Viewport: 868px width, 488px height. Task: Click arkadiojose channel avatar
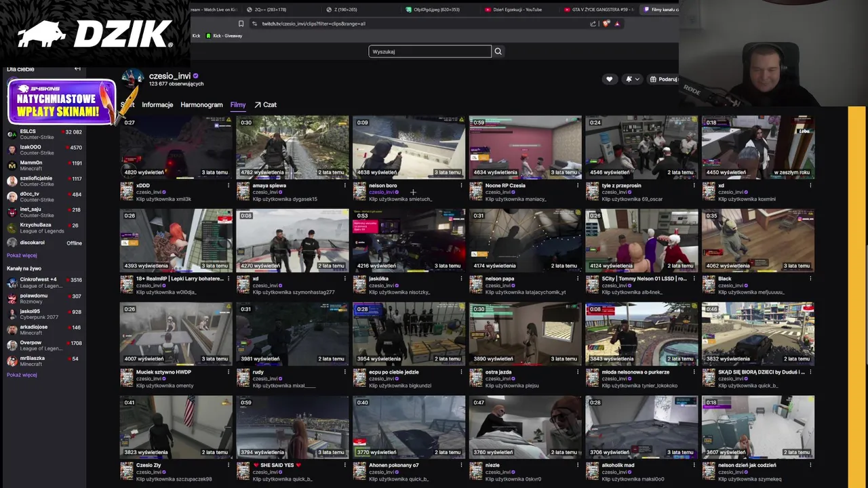pyautogui.click(x=12, y=329)
